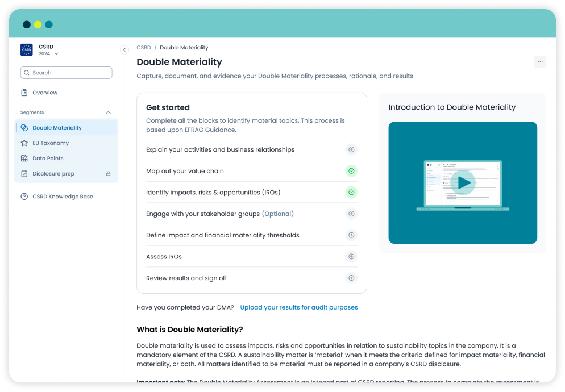Click 'Define impact and financial materiality thresholds' text
The image size is (565, 392).
pyautogui.click(x=223, y=235)
